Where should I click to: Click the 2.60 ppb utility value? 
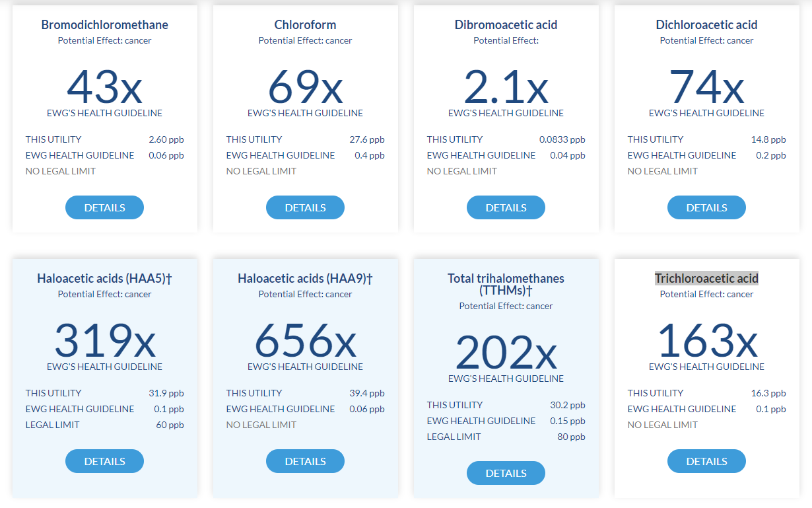click(166, 139)
